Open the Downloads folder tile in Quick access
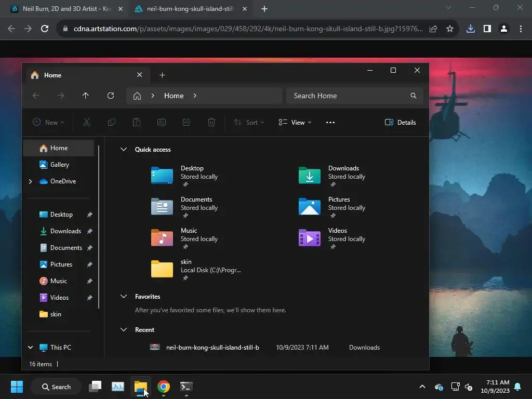Screen dimensions: 532x399 (332, 176)
